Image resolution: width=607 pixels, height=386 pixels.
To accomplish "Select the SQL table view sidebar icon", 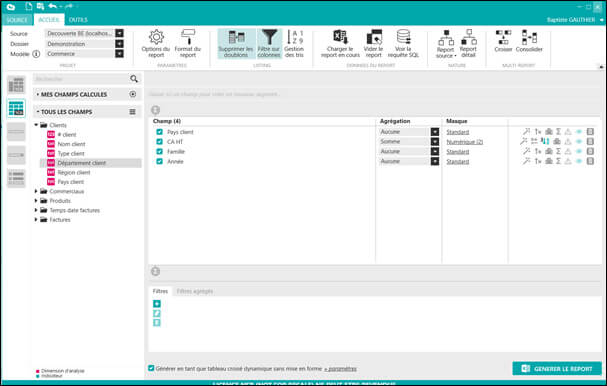I will [x=16, y=108].
